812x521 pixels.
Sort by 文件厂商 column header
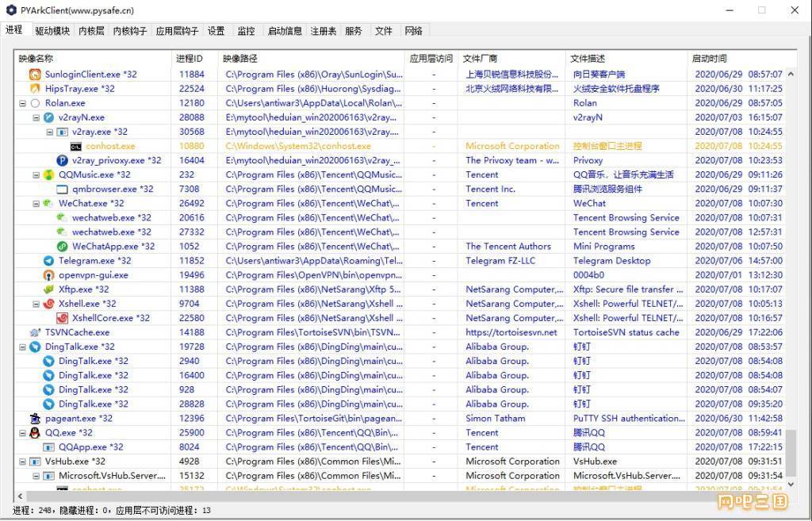(511, 59)
